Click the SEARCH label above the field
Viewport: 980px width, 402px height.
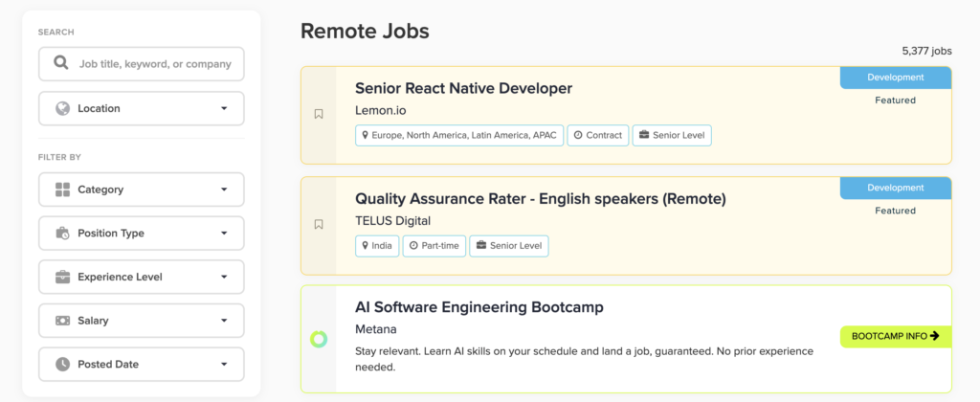pos(56,32)
